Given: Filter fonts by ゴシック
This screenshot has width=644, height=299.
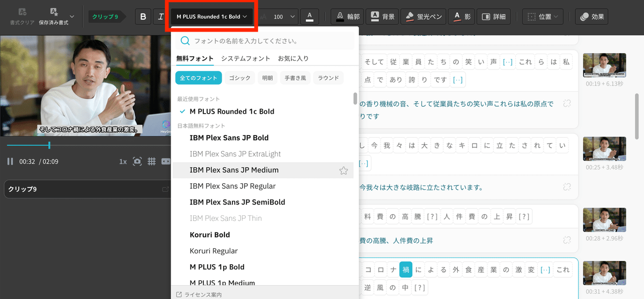Looking at the screenshot, I should [239, 78].
